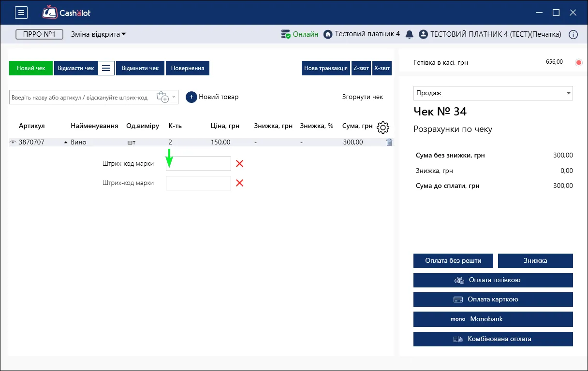Viewport: 588px width, 371px height.
Task: Remove second Штрих-код марки field
Action: click(x=239, y=183)
